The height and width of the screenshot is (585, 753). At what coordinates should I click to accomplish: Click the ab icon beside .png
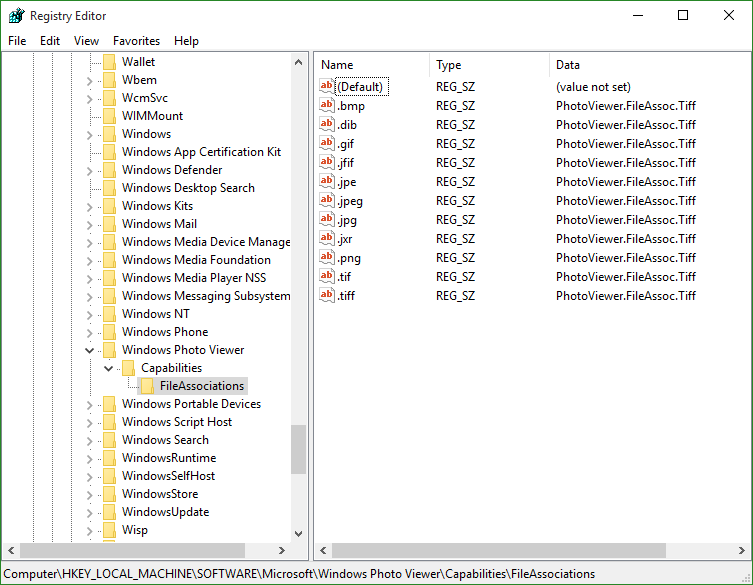327,257
